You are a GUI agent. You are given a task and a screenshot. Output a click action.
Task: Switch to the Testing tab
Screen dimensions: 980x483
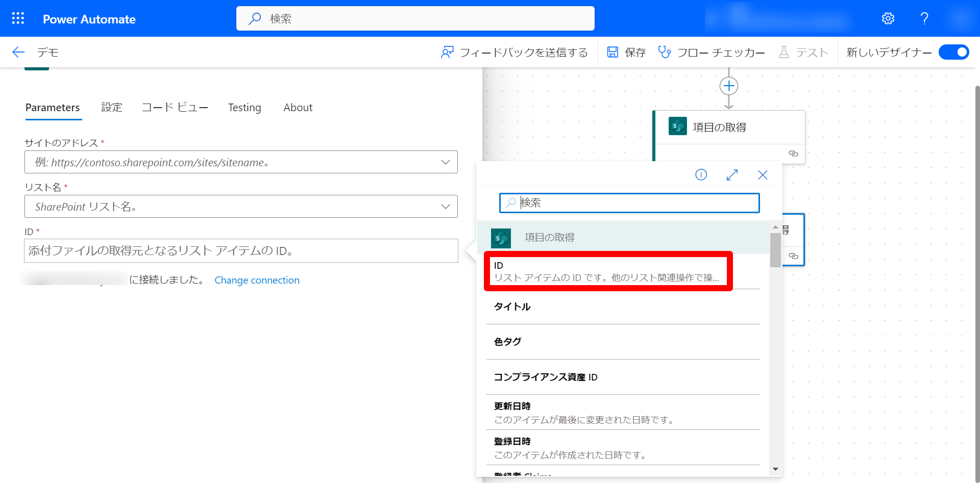244,108
